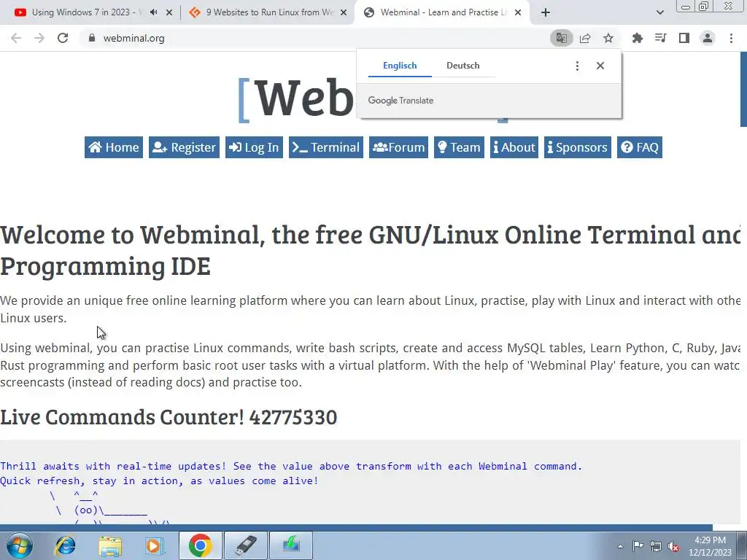The width and height of the screenshot is (747, 560).
Task: Click the Log In nav button
Action: [x=254, y=147]
